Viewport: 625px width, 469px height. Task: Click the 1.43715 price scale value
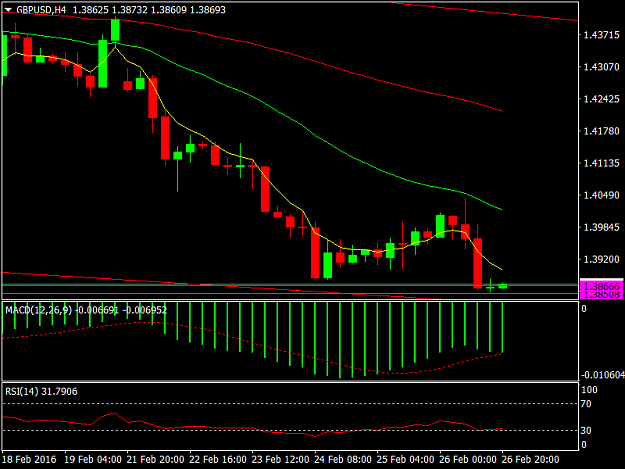(x=601, y=35)
